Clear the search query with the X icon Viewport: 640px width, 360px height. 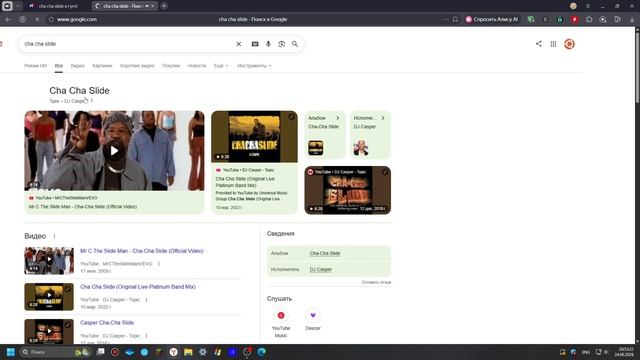coord(239,44)
